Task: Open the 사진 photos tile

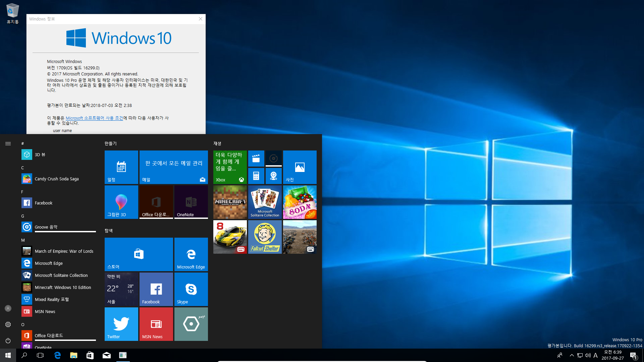Action: [300, 167]
